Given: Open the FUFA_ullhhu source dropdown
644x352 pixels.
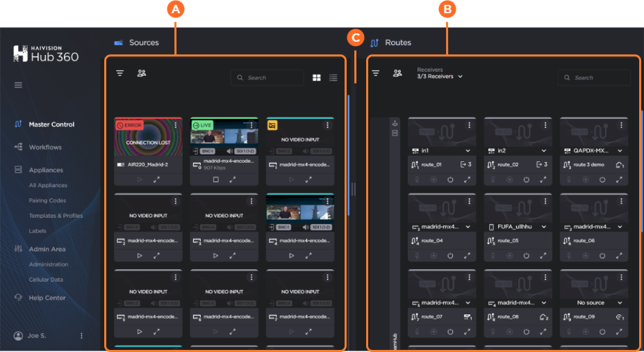Looking at the screenshot, I should (544, 227).
